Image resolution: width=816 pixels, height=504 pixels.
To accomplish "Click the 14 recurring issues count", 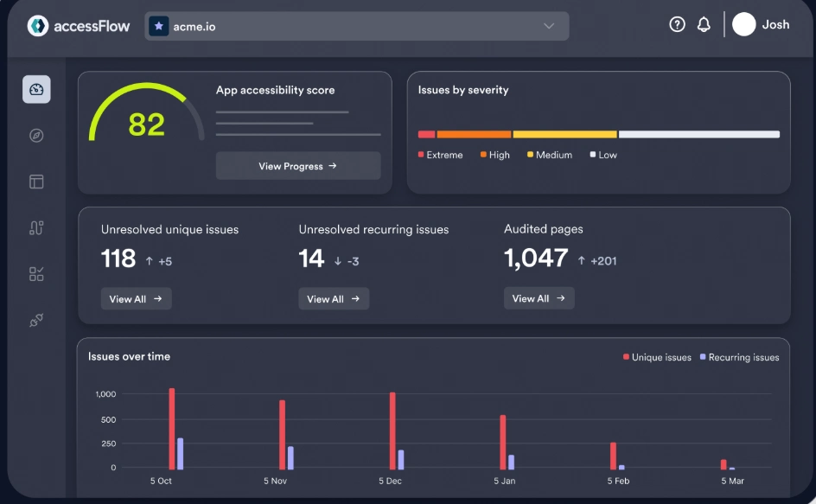I will (311, 258).
